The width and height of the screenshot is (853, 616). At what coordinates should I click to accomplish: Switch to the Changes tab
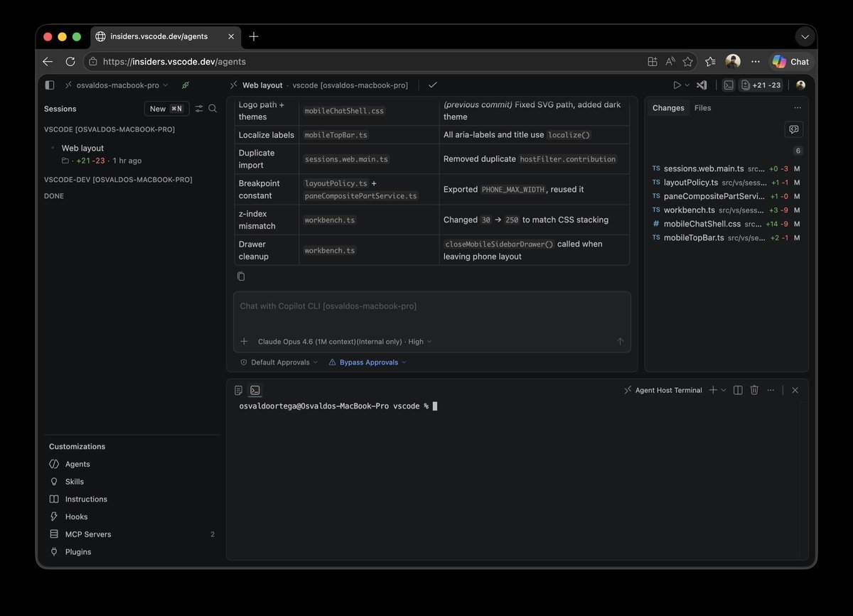point(668,108)
